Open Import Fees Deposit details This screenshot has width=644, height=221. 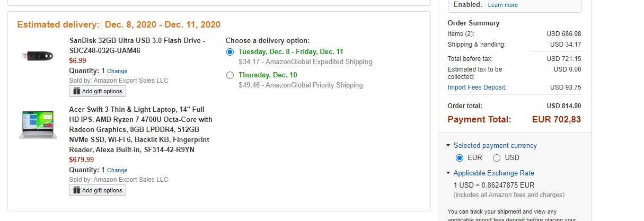pos(477,87)
